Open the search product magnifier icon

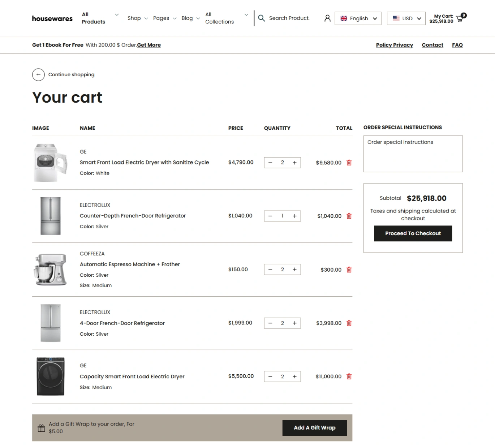[x=262, y=18]
